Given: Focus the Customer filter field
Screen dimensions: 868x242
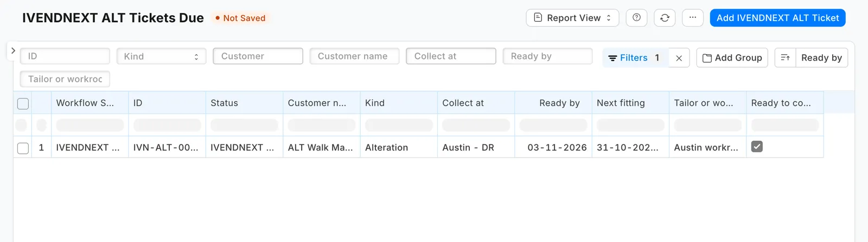Looking at the screenshot, I should 258,56.
